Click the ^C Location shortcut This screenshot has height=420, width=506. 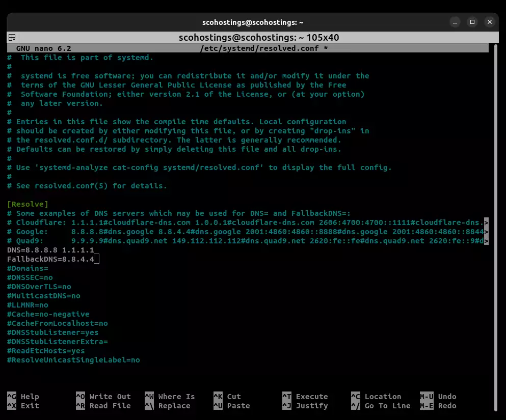[x=376, y=397]
